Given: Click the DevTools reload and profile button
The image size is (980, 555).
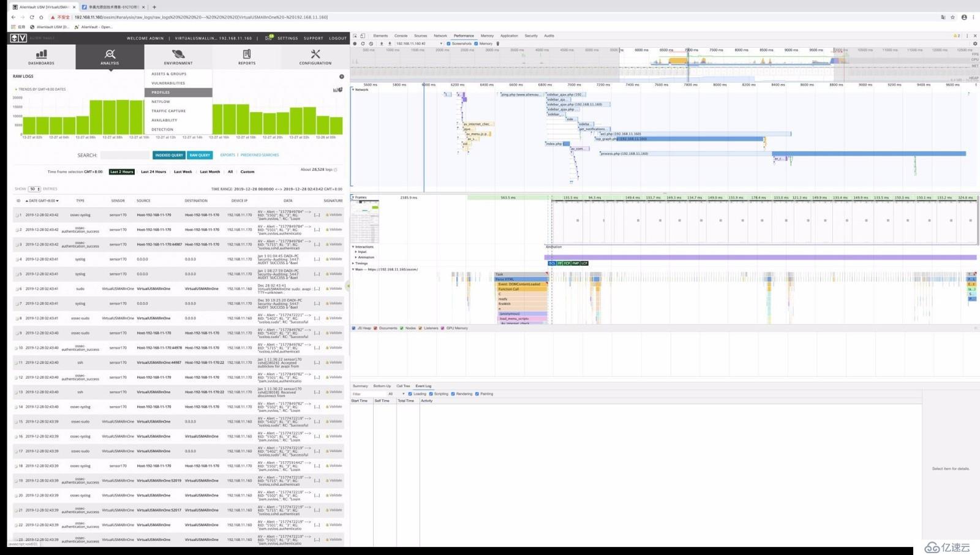Looking at the screenshot, I should (x=363, y=43).
